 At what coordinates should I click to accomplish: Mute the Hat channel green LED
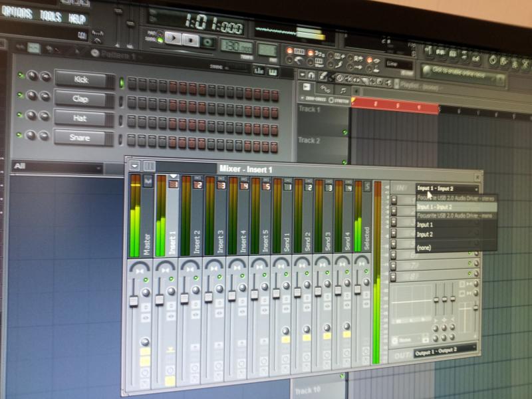pos(20,114)
